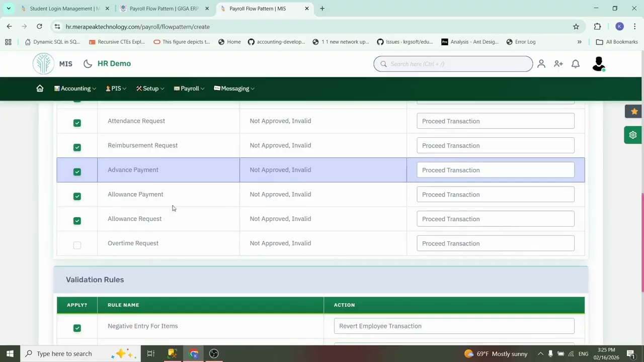
Task: Open browser extensions puzzle icon
Action: 597,27
